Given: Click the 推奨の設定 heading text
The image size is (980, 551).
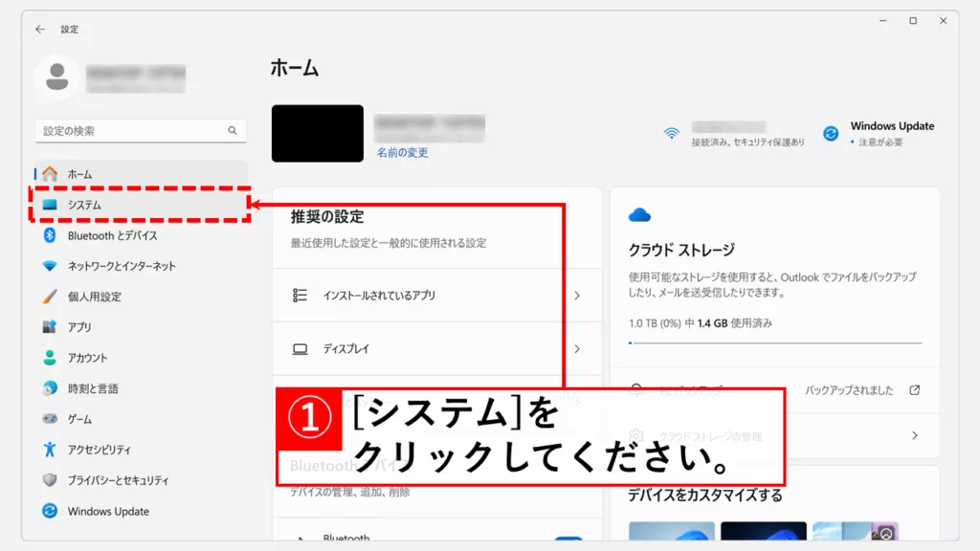Looking at the screenshot, I should tap(327, 217).
